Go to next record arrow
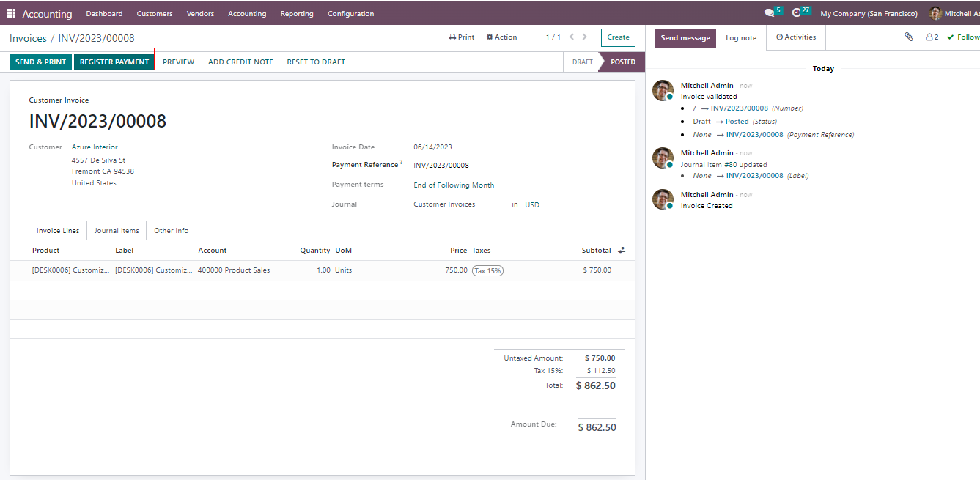This screenshot has height=480, width=980. click(x=584, y=37)
